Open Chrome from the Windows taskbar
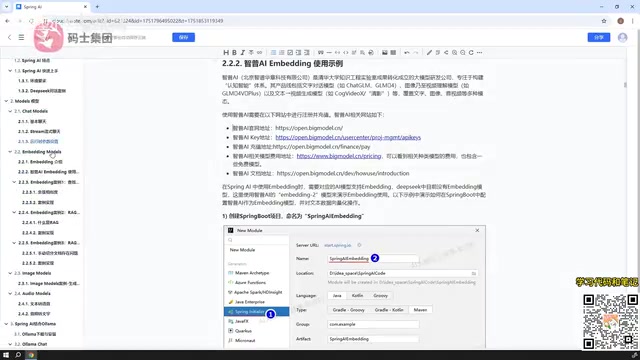The image size is (640, 360). click(x=31, y=355)
